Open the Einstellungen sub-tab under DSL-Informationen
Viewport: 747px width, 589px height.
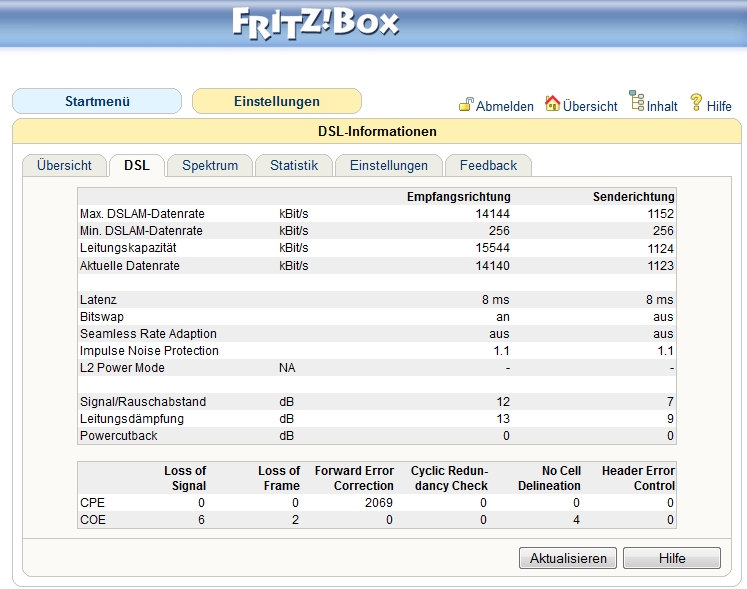tap(389, 165)
